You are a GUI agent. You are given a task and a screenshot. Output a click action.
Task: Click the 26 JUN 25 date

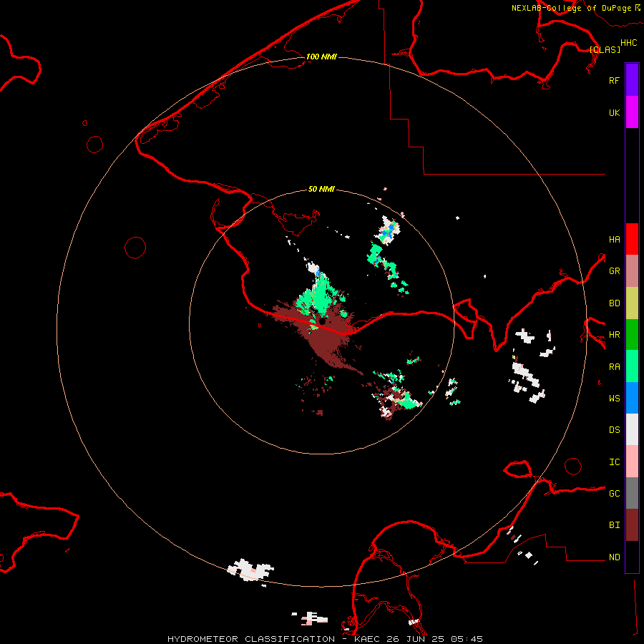[x=416, y=639]
